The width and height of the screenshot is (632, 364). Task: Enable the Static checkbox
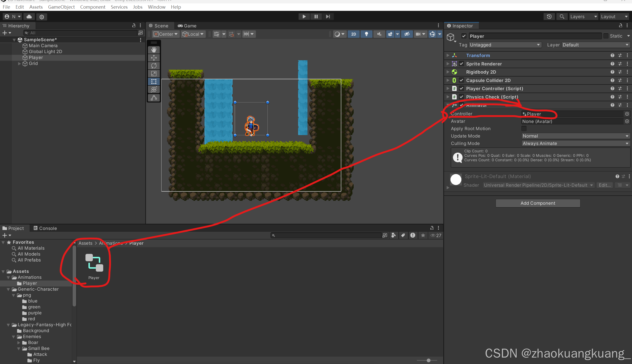pyautogui.click(x=606, y=36)
